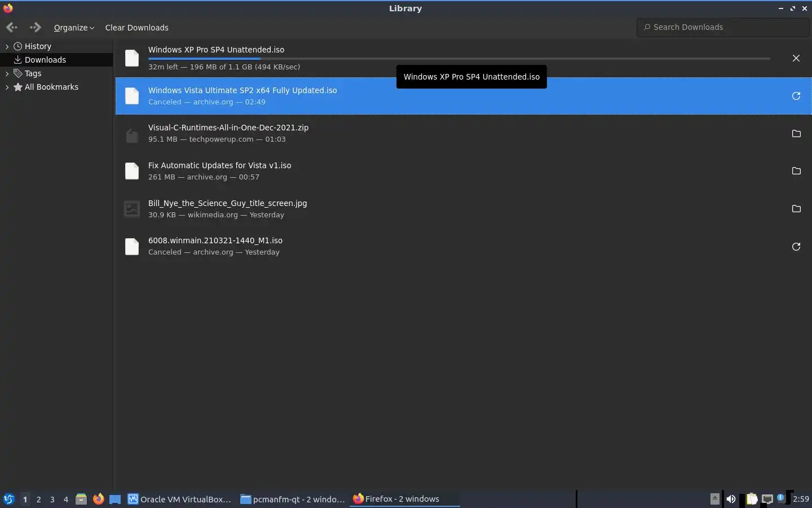The width and height of the screenshot is (812, 508).
Task: Select Tags in the sidebar
Action: (33, 73)
